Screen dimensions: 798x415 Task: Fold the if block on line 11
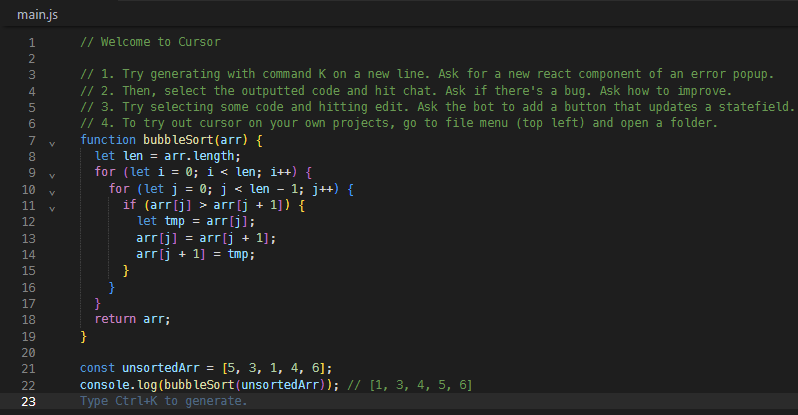tap(51, 206)
